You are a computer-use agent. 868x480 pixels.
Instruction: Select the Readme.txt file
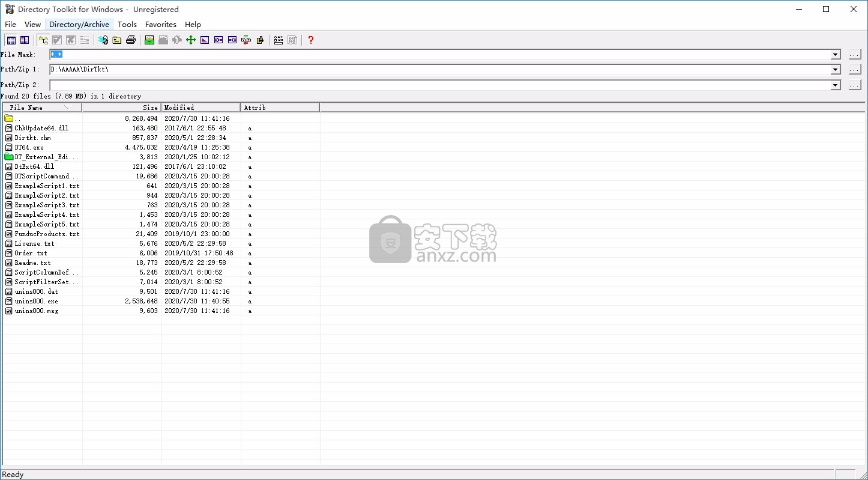click(x=33, y=263)
